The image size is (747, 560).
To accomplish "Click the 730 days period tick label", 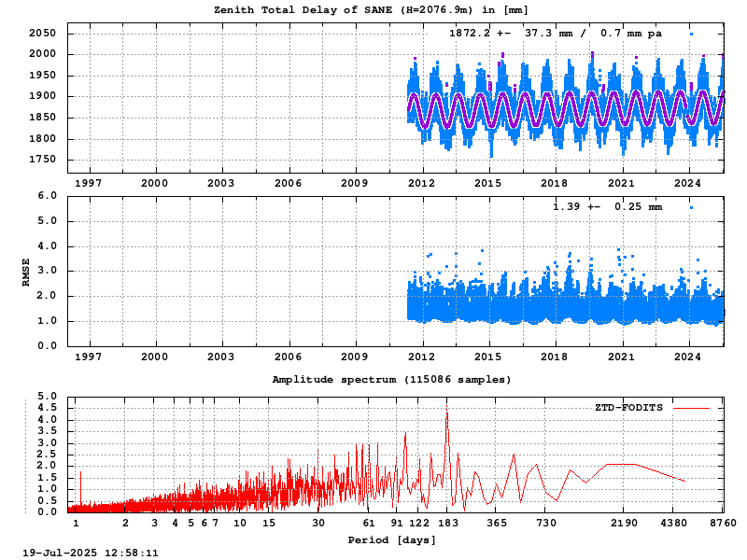I will 546,524.
